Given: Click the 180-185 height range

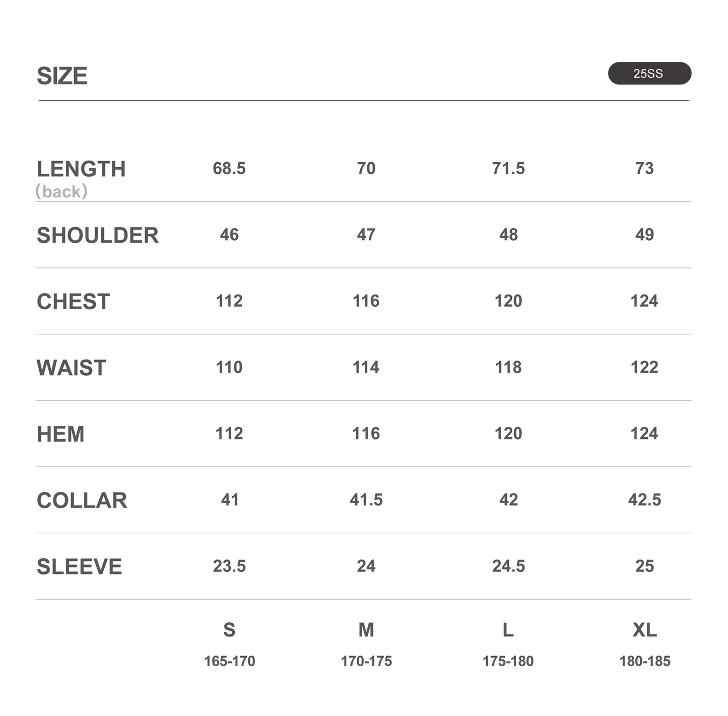Looking at the screenshot, I should [x=644, y=661].
